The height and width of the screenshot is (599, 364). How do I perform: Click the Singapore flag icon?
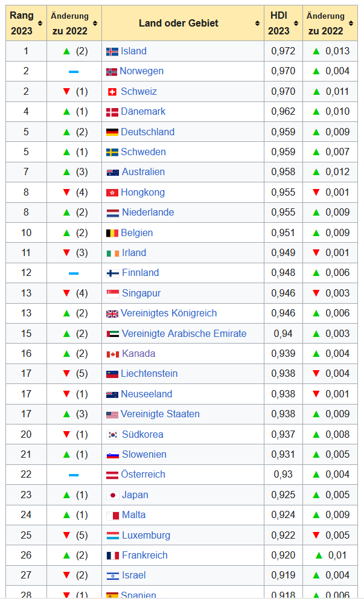point(113,293)
